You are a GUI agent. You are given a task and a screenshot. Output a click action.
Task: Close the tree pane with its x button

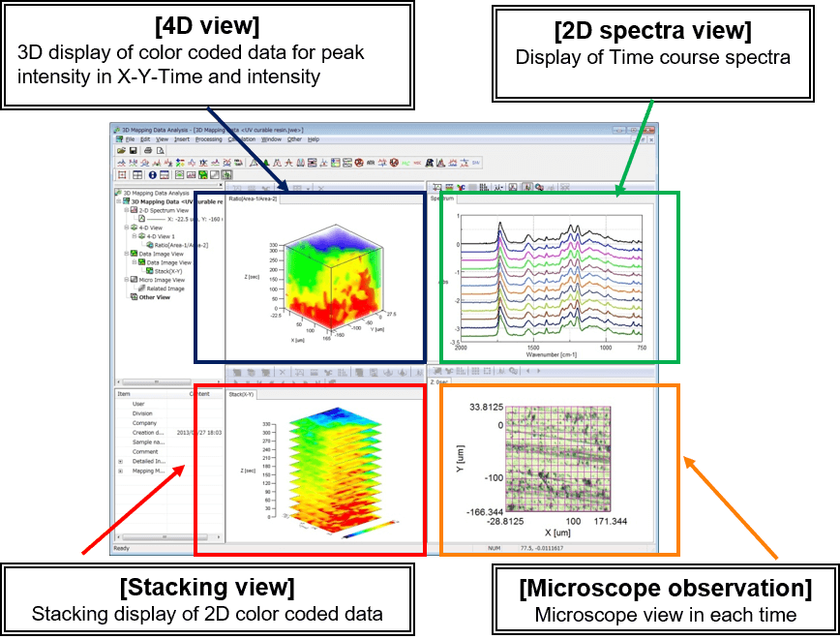(221, 185)
